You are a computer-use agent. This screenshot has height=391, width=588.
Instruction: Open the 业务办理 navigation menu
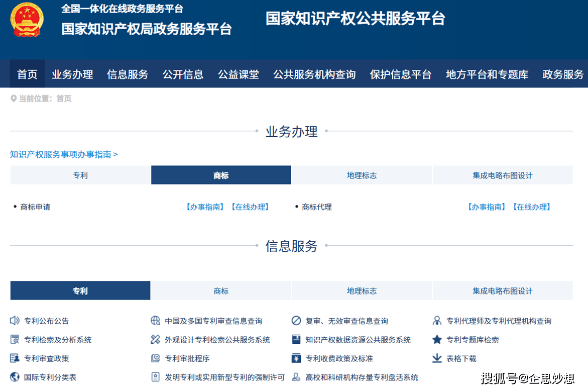72,74
